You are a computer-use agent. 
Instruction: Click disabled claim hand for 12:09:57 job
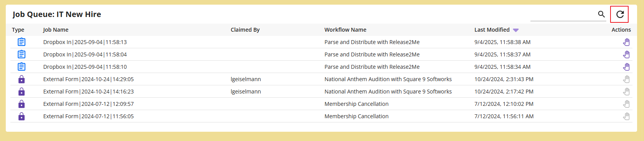[x=626, y=104]
